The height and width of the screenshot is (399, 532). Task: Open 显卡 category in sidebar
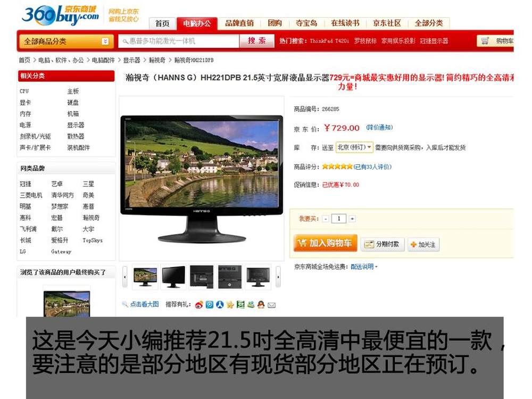tap(26, 103)
